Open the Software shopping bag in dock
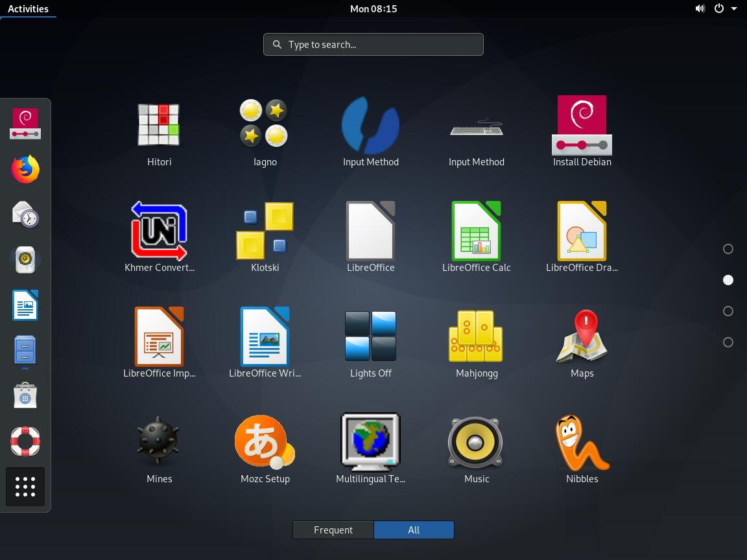The height and width of the screenshot is (560, 747). [25, 396]
